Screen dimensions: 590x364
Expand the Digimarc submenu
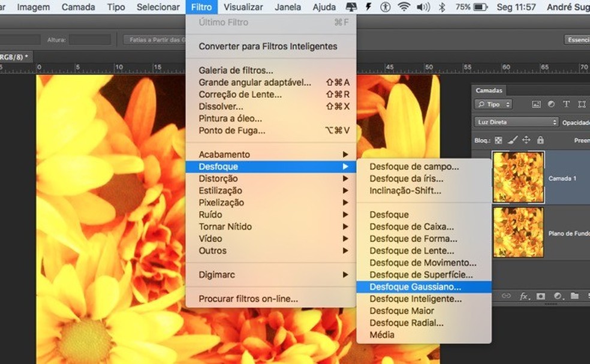271,275
